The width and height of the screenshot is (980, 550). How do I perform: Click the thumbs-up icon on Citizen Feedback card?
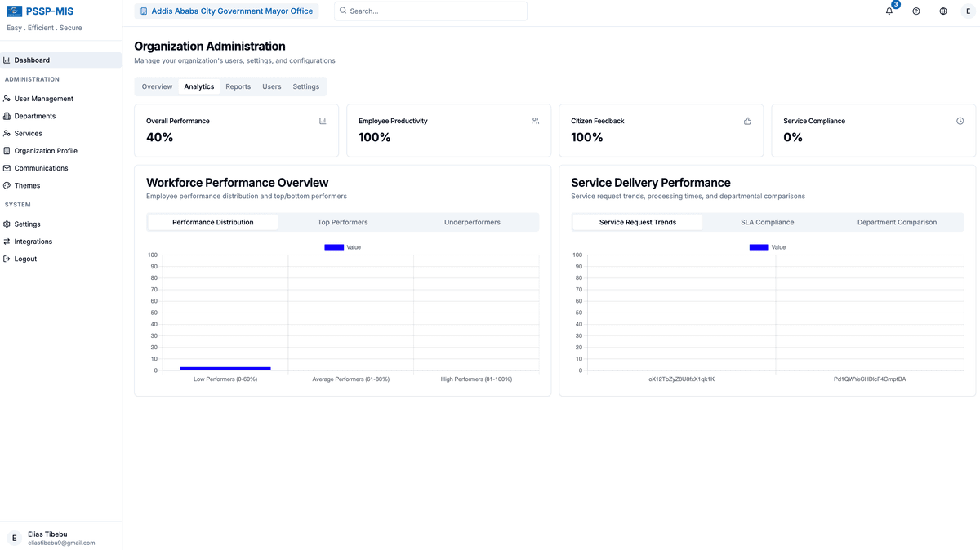tap(747, 121)
